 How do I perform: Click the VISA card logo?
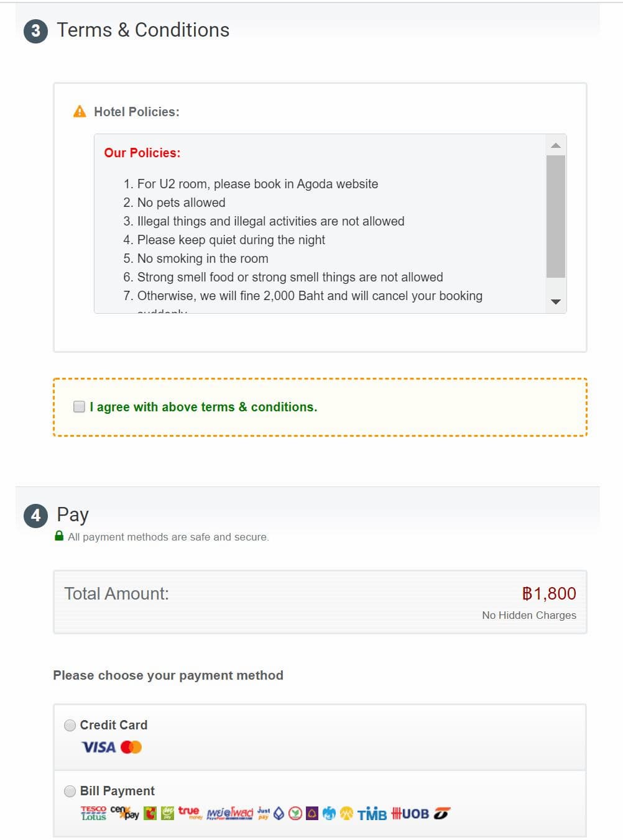pos(99,747)
